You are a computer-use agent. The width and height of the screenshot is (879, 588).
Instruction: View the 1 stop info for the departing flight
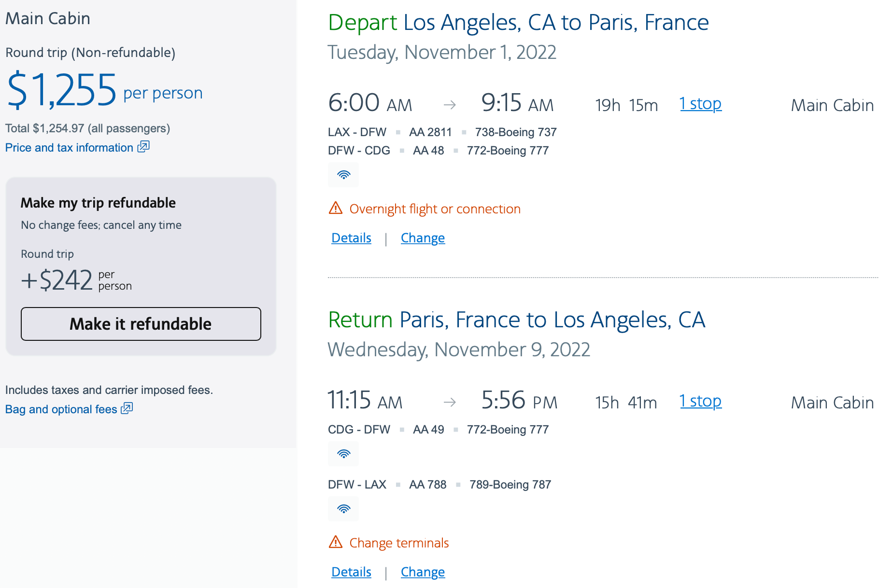click(x=700, y=104)
